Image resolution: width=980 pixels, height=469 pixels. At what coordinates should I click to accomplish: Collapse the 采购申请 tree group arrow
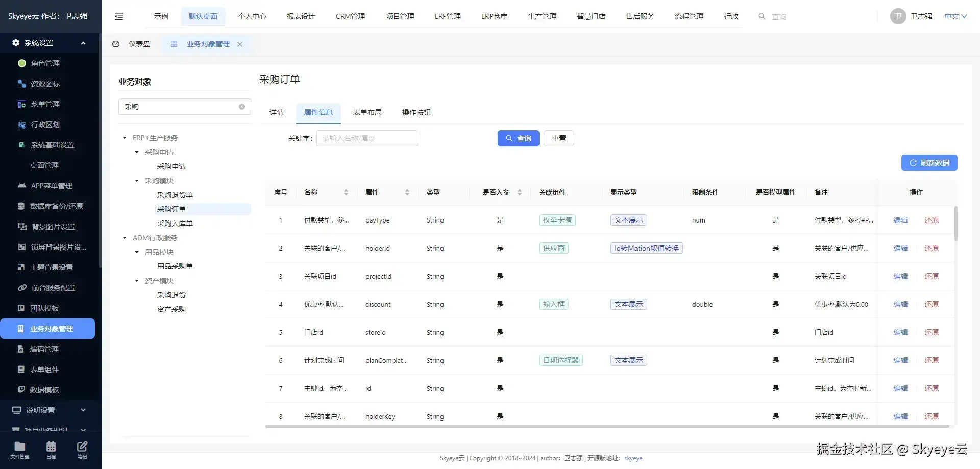tap(137, 152)
